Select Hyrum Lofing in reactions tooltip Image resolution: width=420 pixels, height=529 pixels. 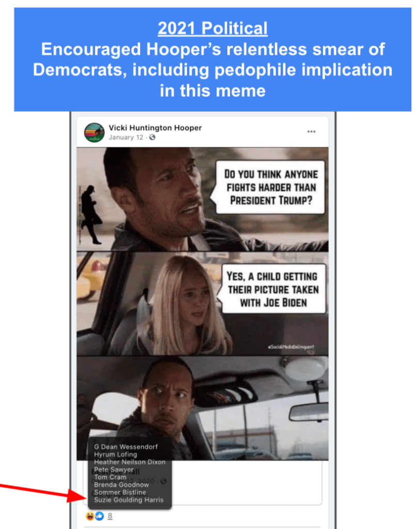coord(115,455)
